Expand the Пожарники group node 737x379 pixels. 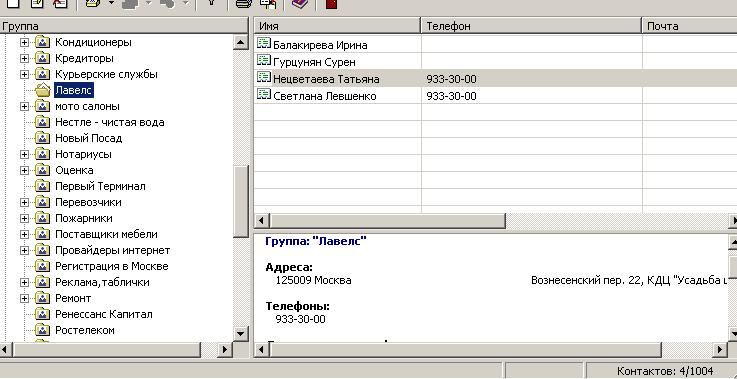(x=24, y=219)
